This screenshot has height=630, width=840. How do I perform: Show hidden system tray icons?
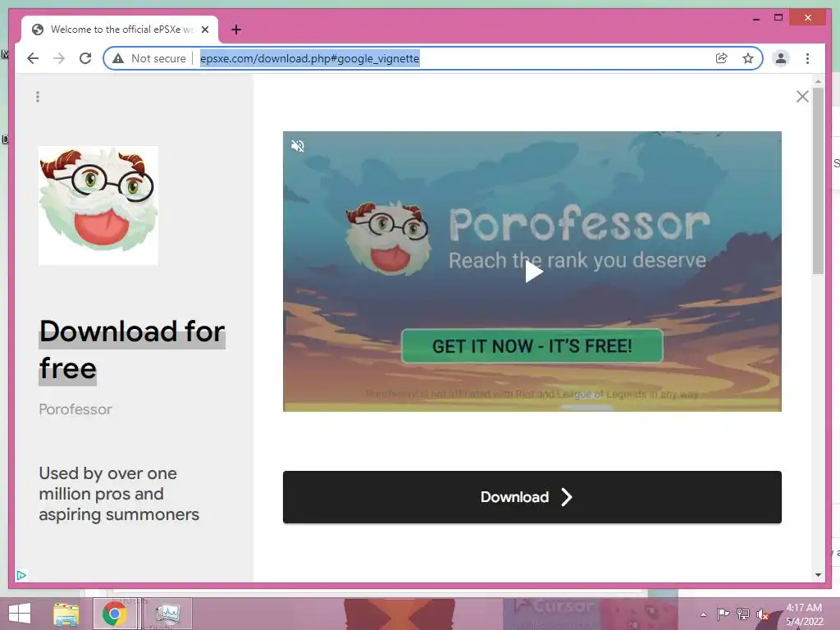point(703,614)
